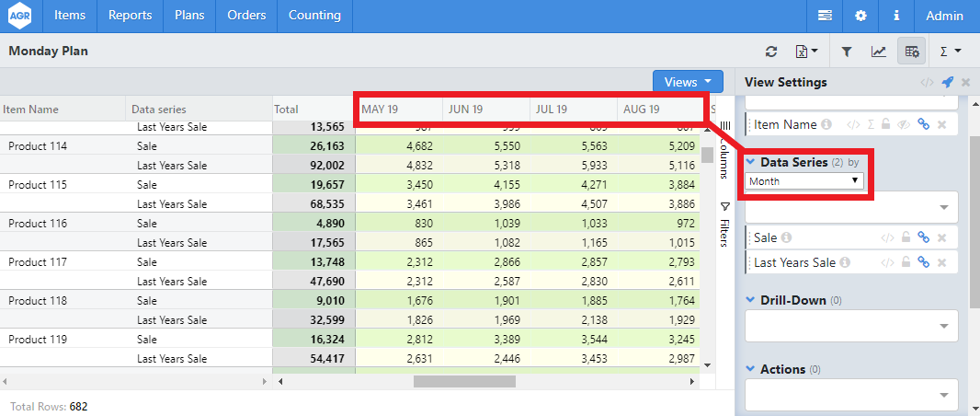Open the Counting menu
This screenshot has width=980, height=416.
[x=314, y=16]
